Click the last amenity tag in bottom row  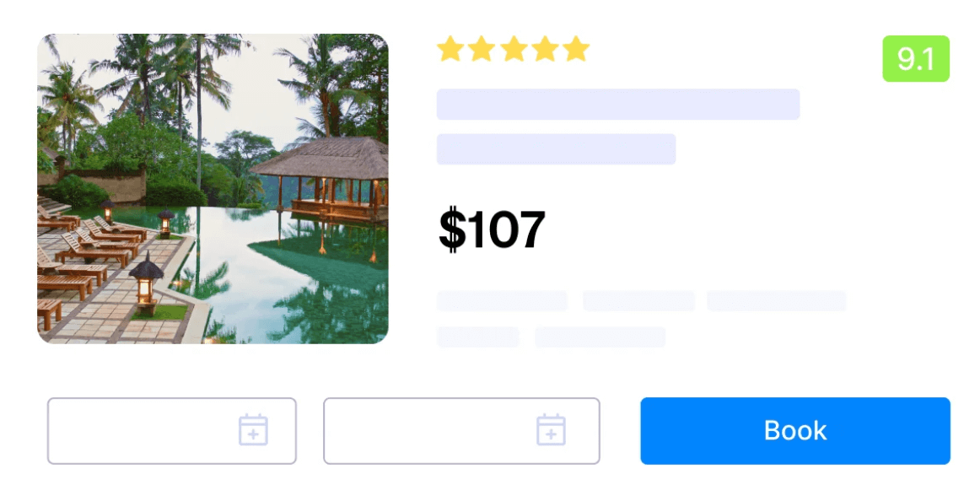[x=600, y=337]
